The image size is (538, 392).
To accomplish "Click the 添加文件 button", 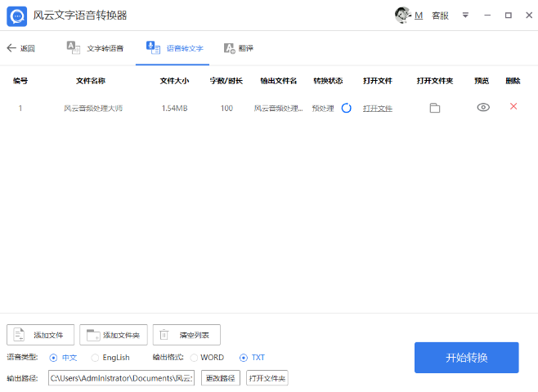I will [x=40, y=335].
